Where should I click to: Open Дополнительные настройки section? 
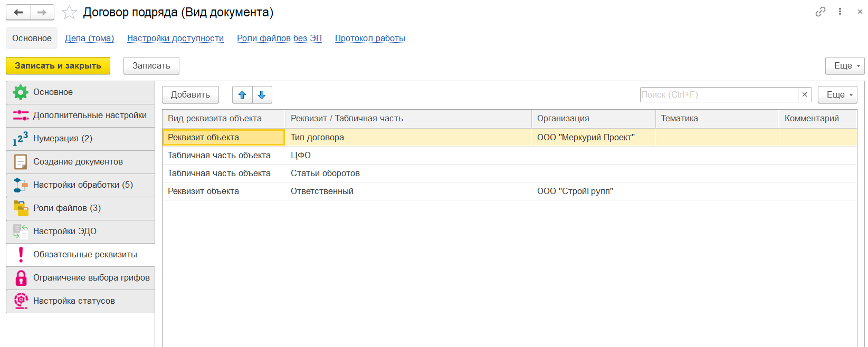[81, 115]
